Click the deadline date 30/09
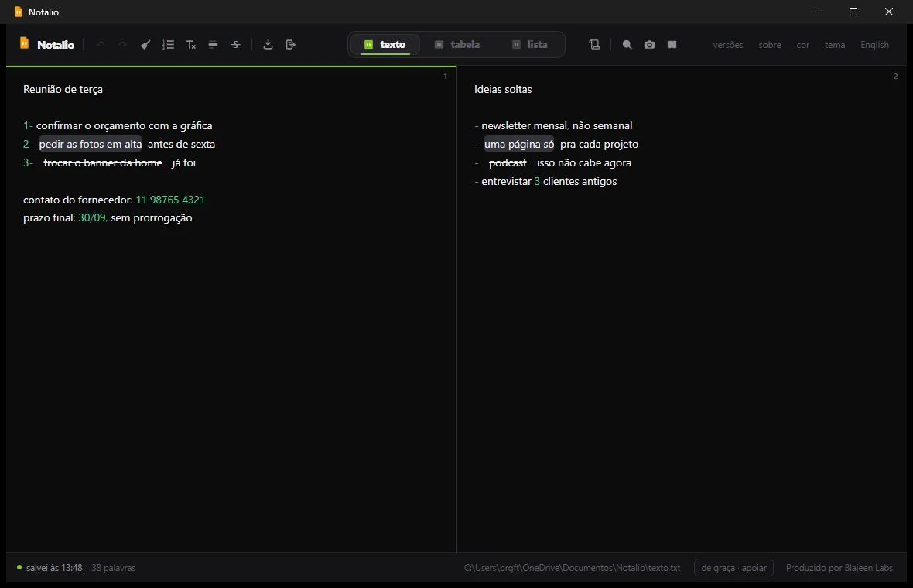The height and width of the screenshot is (588, 913). click(92, 217)
